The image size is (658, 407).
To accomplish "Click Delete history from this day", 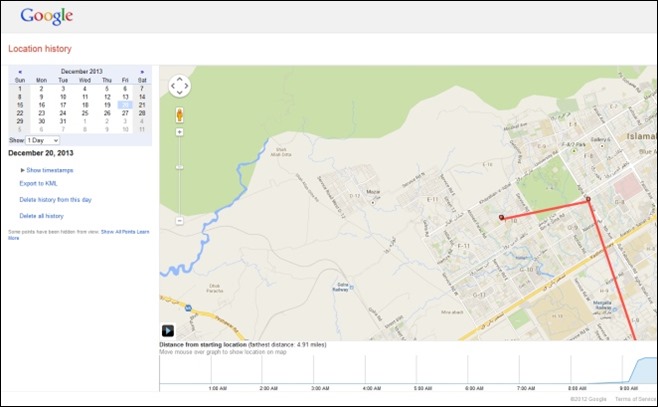I will 55,200.
